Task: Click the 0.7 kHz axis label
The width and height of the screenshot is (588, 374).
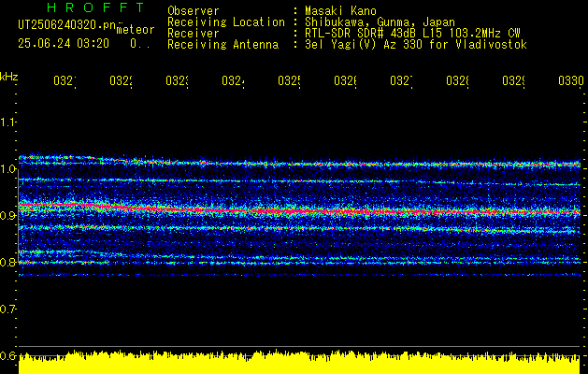Action: (7, 309)
